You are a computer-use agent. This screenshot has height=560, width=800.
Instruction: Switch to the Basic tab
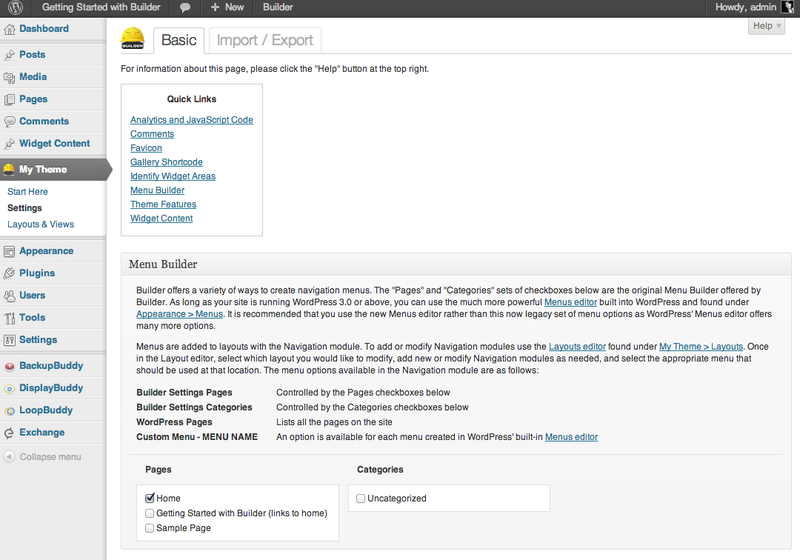point(179,40)
